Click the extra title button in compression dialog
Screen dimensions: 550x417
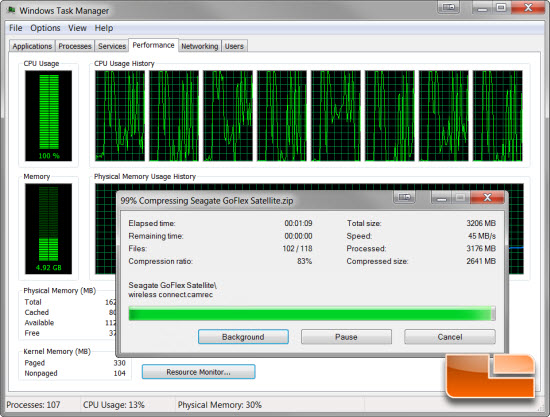(404, 197)
